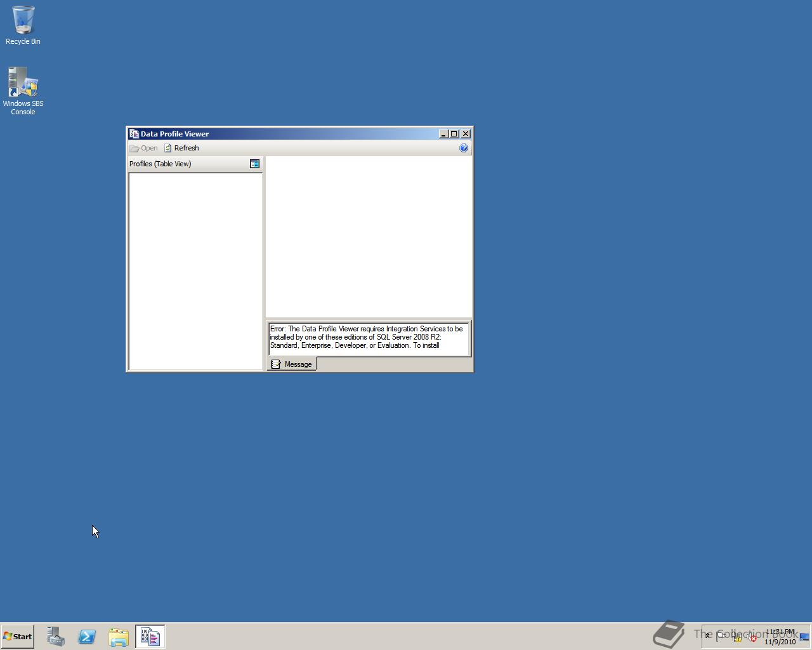812x650 pixels.
Task: Click the Profiles (Table View) header
Action: click(160, 164)
